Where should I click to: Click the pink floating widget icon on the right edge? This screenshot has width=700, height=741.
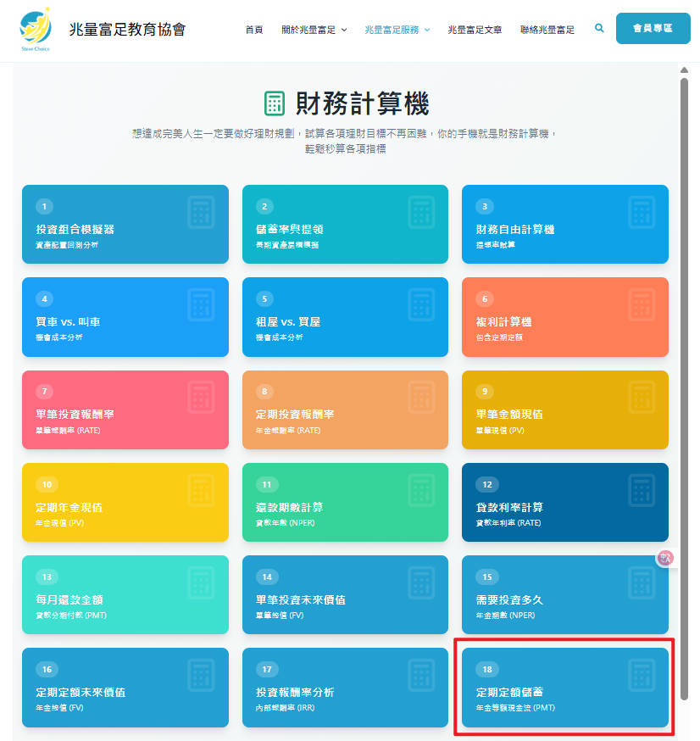[x=665, y=558]
